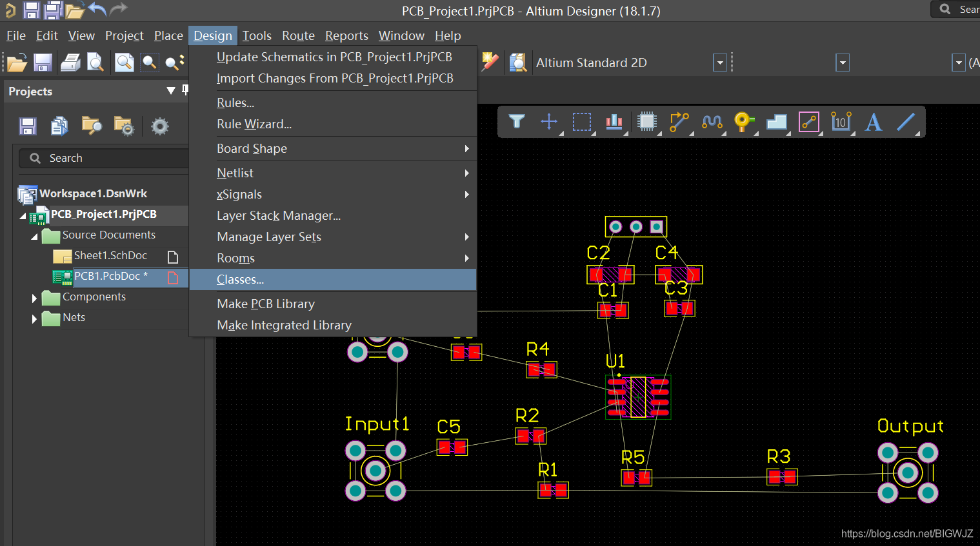This screenshot has width=980, height=546.
Task: Start Interactive Routing tool
Action: (679, 122)
